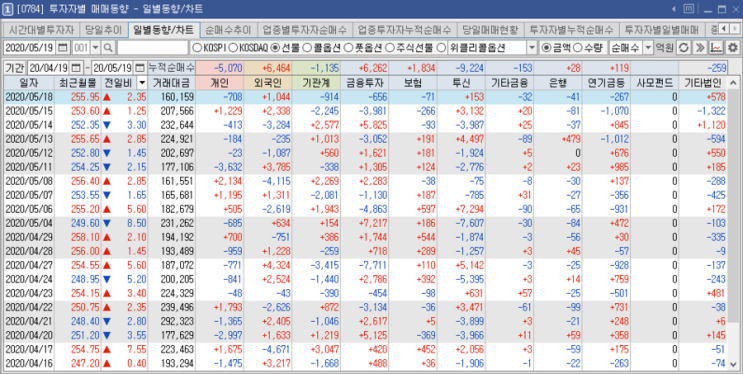Click the title bar m-box icon

tap(689, 9)
